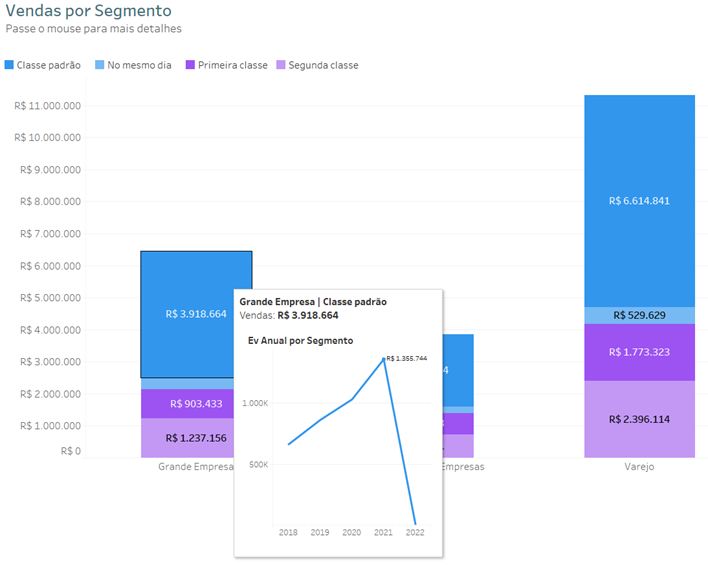Click the R$ 0 axis tick label
This screenshot has width=708, height=565.
pos(71,451)
